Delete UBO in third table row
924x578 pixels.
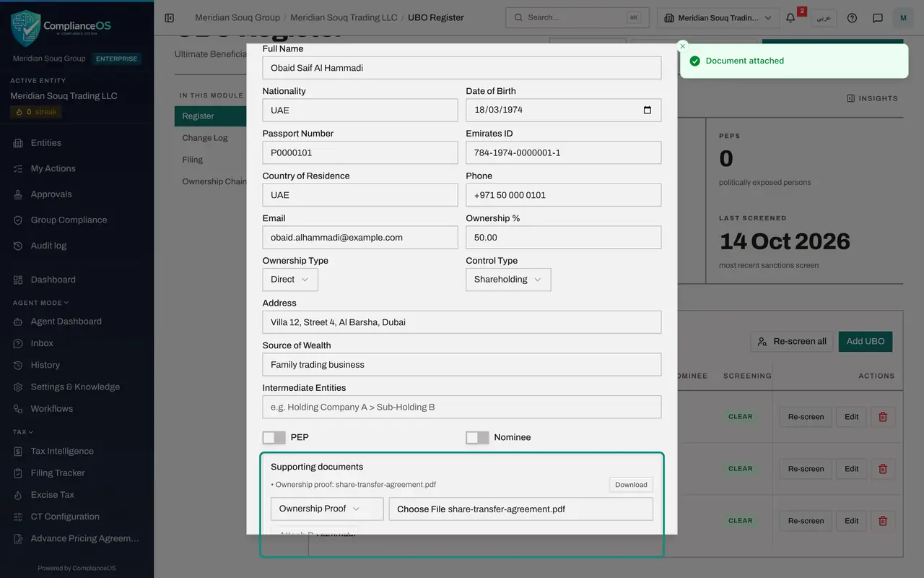point(883,521)
